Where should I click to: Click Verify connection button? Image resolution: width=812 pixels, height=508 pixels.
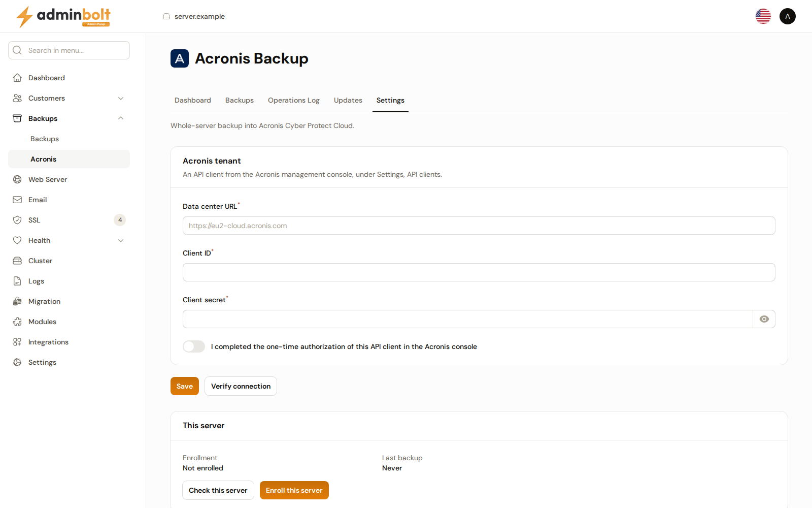pyautogui.click(x=241, y=386)
